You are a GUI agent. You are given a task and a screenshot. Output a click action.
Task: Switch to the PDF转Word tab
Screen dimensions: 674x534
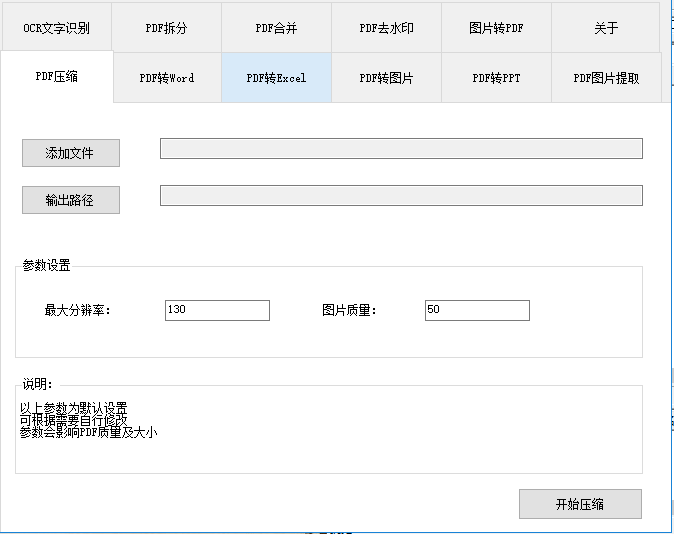(167, 78)
